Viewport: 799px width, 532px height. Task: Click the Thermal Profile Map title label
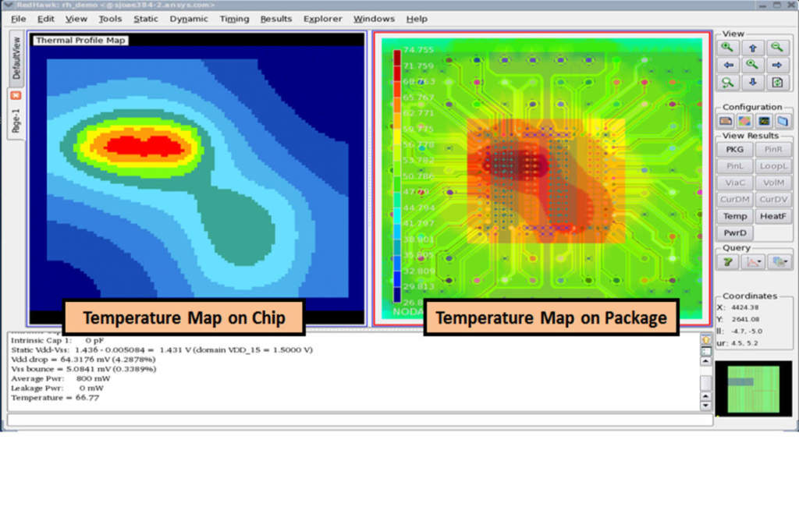tap(80, 41)
